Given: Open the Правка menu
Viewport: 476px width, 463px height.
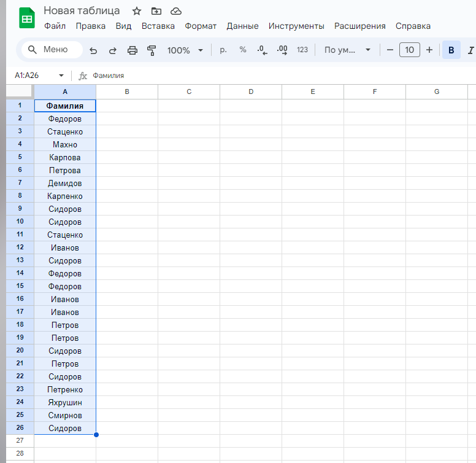Looking at the screenshot, I should 90,26.
